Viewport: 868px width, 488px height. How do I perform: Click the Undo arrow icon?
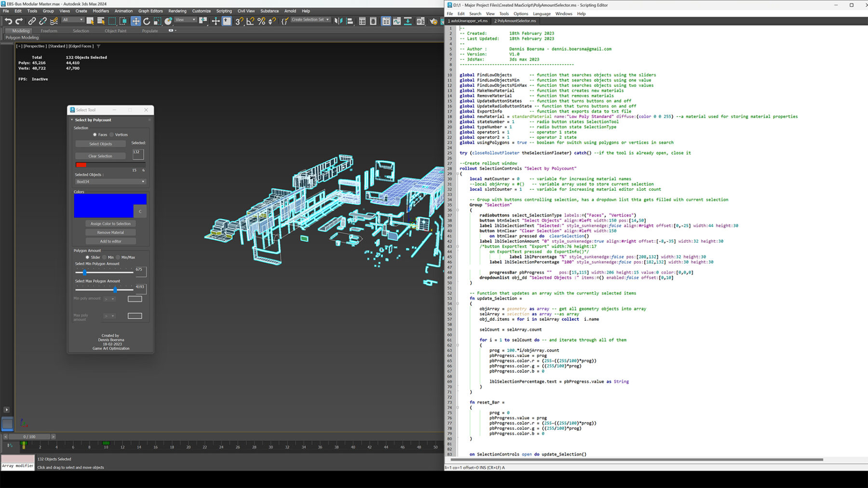pyautogui.click(x=8, y=21)
